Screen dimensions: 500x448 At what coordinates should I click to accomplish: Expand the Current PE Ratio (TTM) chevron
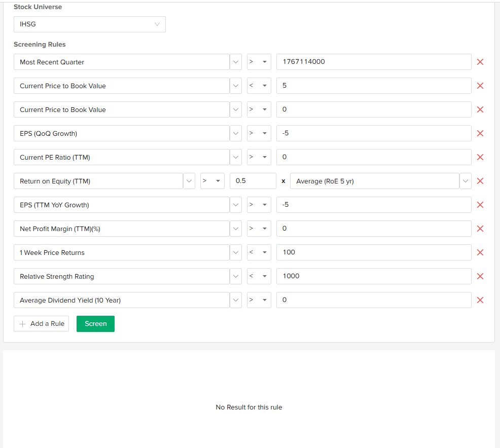[x=236, y=157]
